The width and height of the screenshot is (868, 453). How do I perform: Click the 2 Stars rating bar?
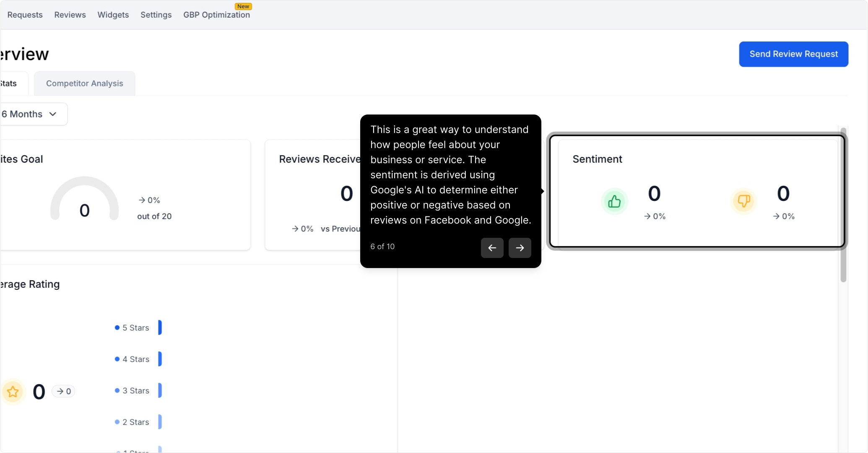click(160, 422)
